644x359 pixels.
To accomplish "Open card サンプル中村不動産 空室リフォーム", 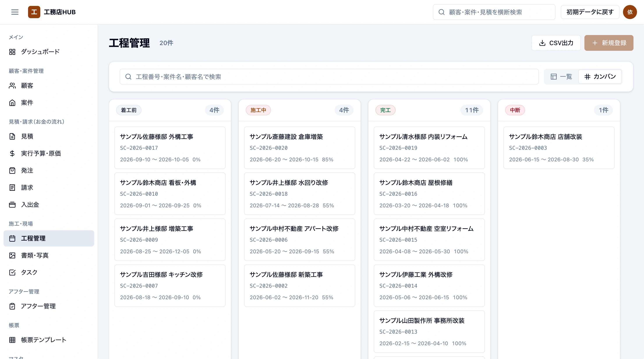I will click(x=429, y=240).
